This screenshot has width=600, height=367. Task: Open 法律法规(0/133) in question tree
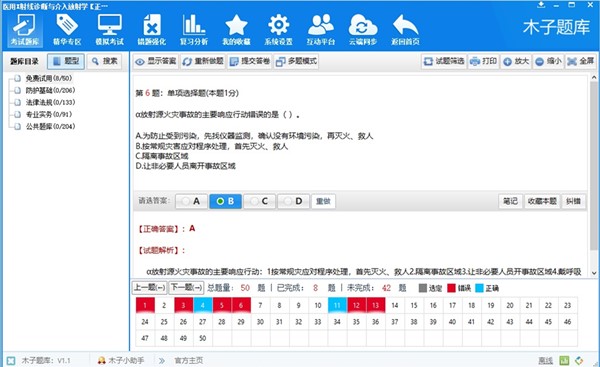tap(50, 102)
